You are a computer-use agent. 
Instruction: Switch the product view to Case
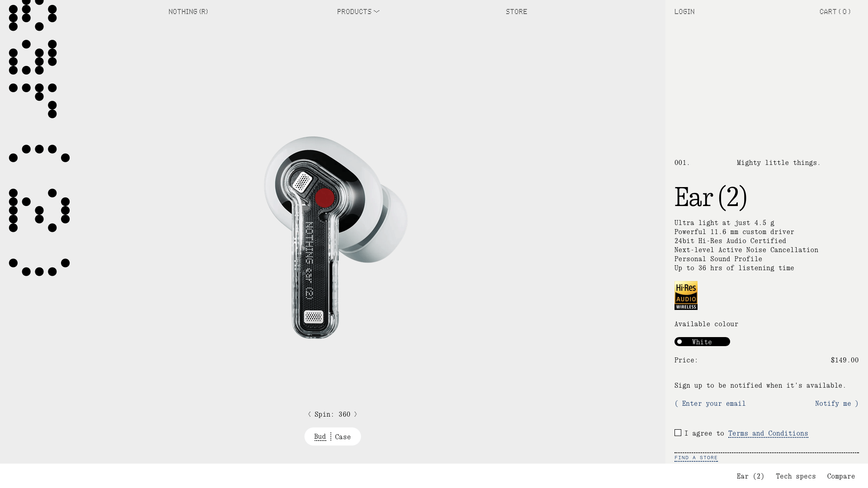coord(343,437)
